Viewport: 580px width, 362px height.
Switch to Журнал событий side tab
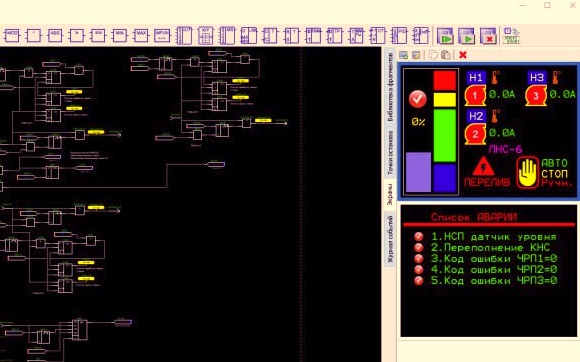pos(390,240)
